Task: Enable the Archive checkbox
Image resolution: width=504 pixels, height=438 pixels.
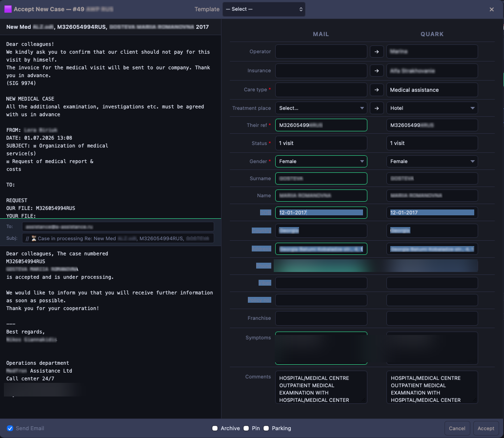Action: click(x=215, y=428)
